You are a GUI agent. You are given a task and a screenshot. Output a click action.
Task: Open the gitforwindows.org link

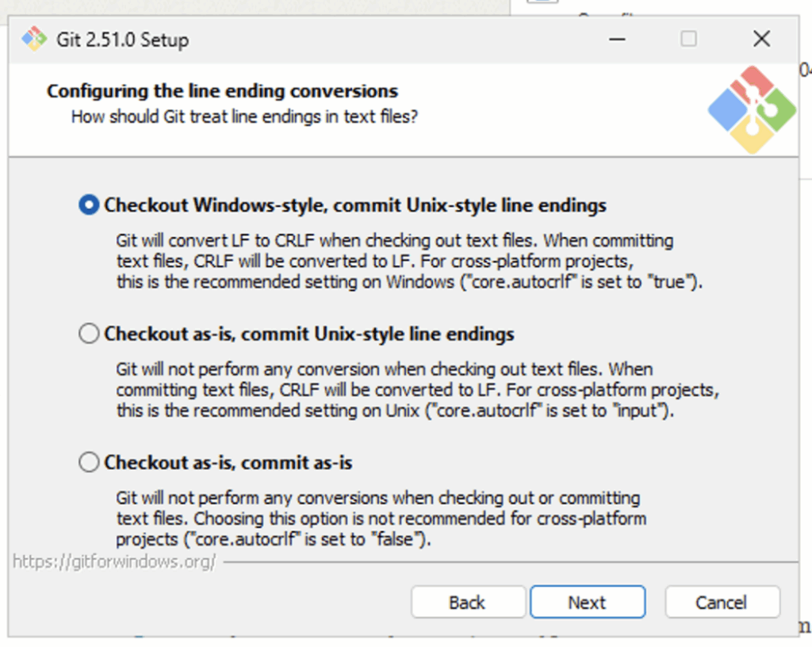click(x=114, y=562)
